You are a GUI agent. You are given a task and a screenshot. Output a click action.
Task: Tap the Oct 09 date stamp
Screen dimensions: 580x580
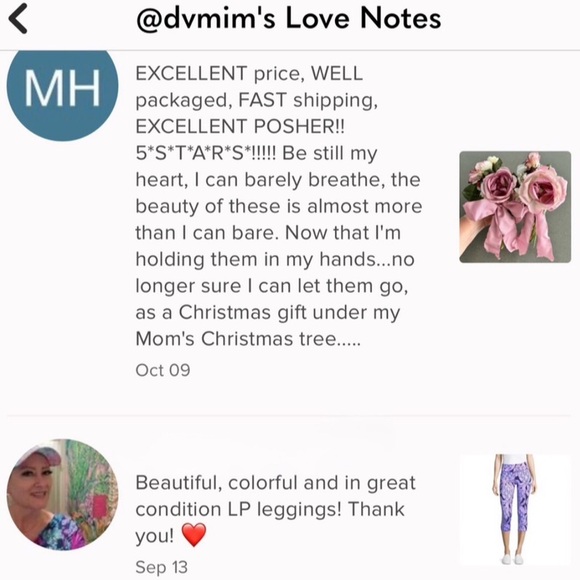pyautogui.click(x=163, y=370)
